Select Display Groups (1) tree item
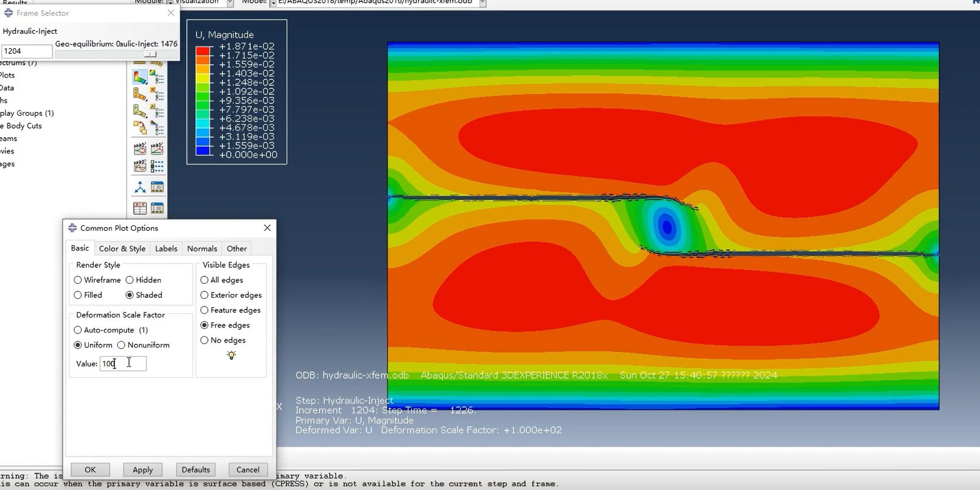 (27, 113)
